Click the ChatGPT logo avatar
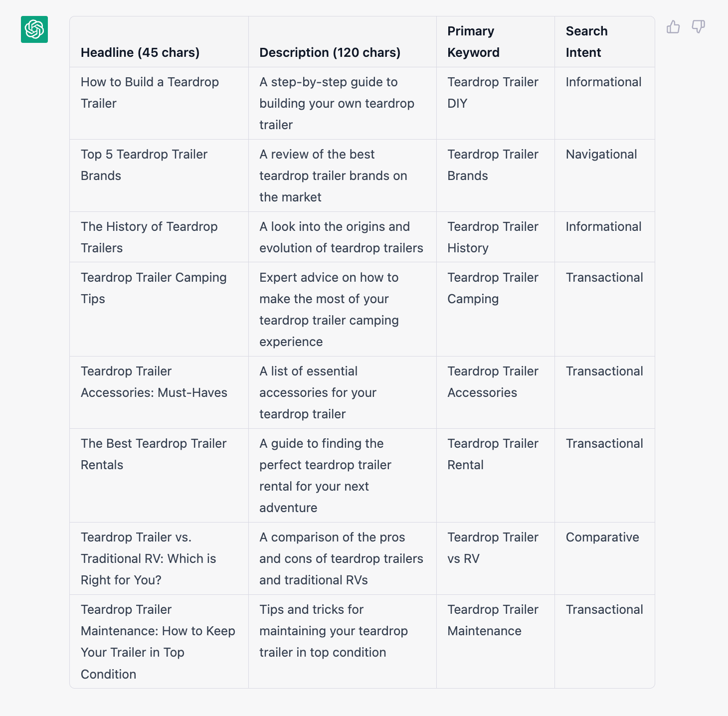 coord(34,29)
